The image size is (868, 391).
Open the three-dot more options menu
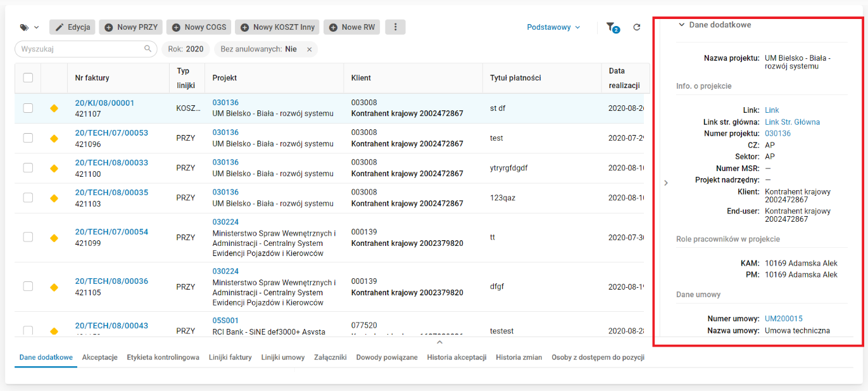coord(396,27)
